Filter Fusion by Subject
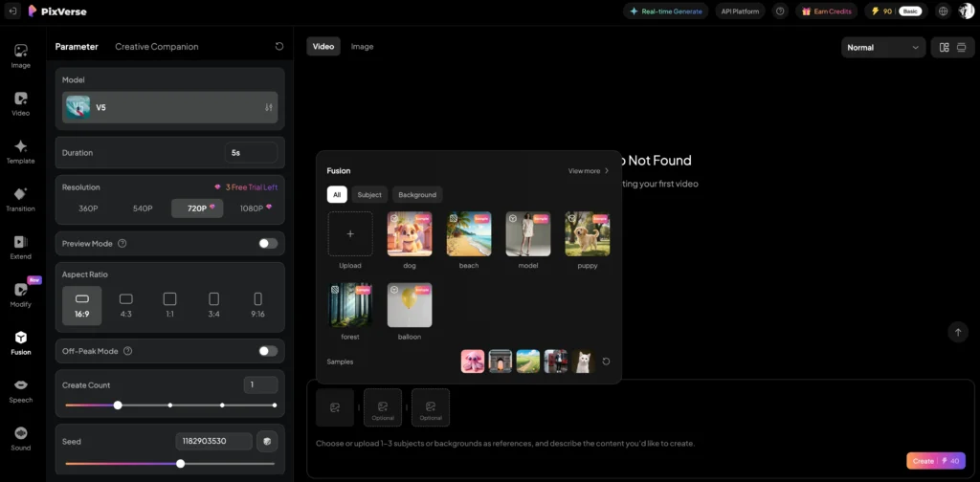 click(369, 195)
